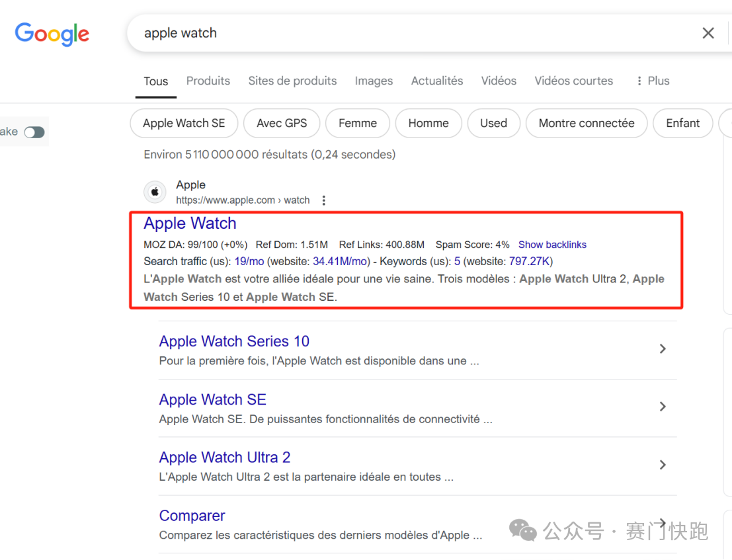Expand the Apple Watch Series 10 row chevron
732x560 pixels.
point(663,348)
